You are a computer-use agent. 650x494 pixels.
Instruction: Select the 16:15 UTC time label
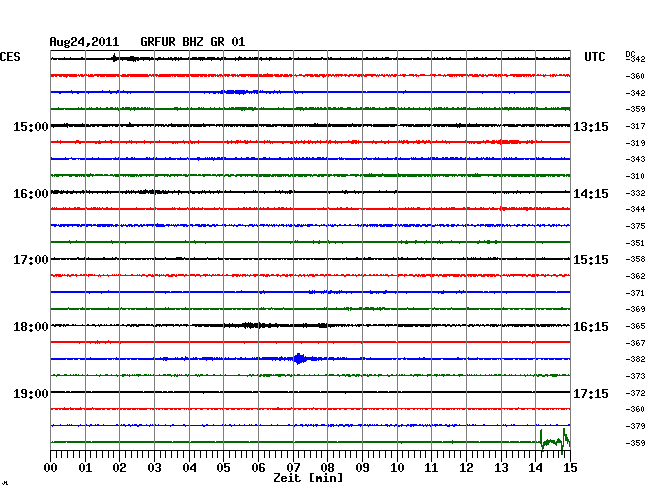(591, 327)
